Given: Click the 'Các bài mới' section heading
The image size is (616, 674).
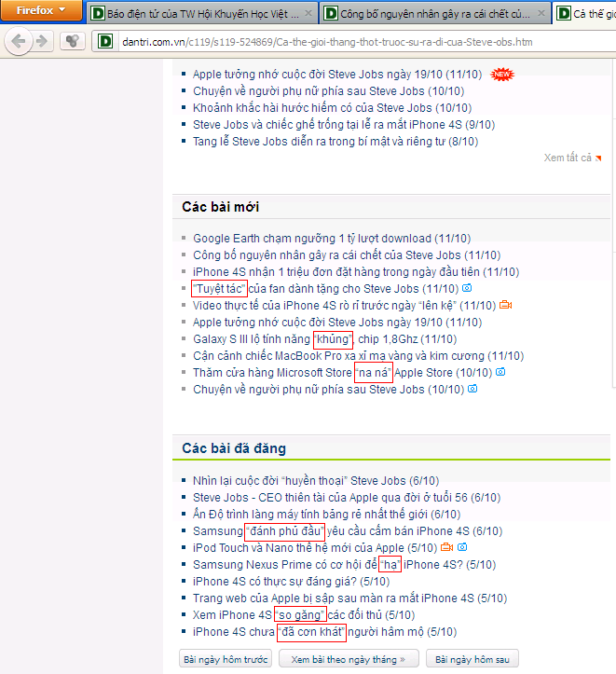Looking at the screenshot, I should point(220,207).
